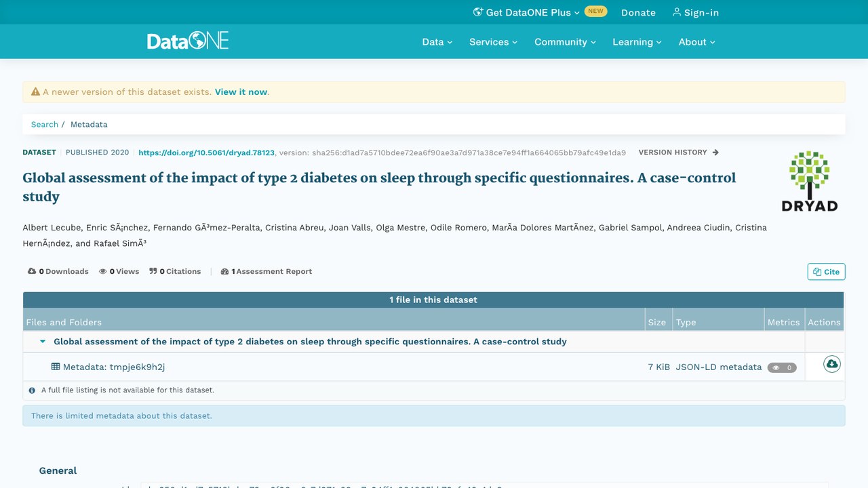The image size is (868, 488).
Task: Open the About dropdown menu
Action: 696,41
